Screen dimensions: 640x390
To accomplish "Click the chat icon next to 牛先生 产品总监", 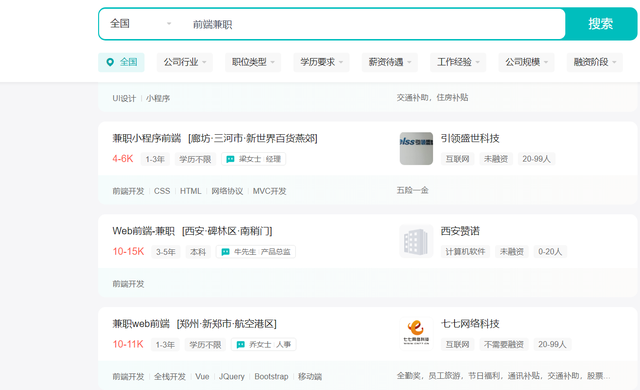I will (x=225, y=252).
